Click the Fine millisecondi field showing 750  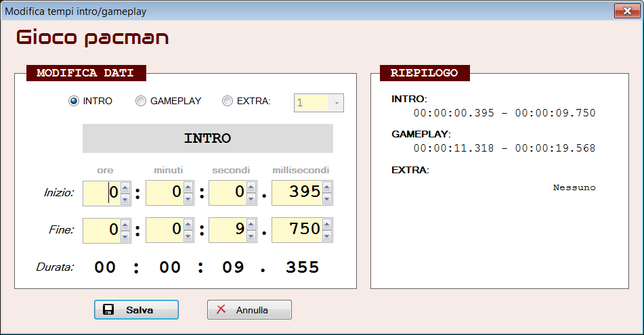pos(297,230)
